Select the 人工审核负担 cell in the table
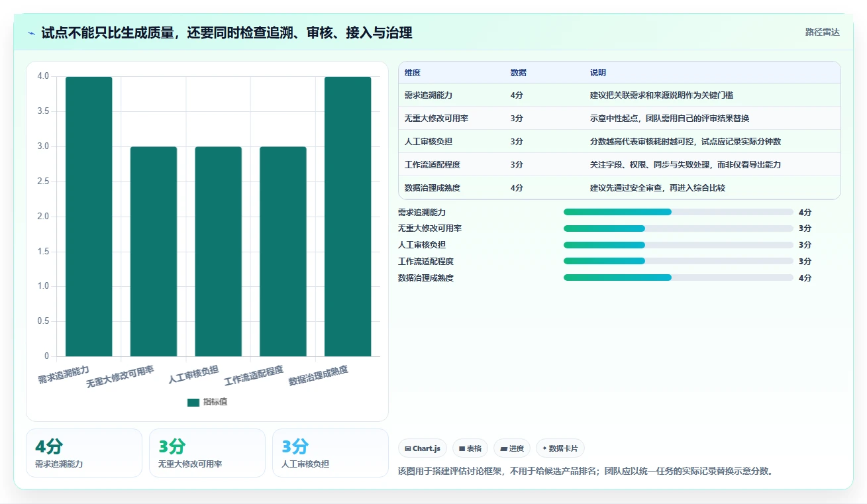Image resolution: width=867 pixels, height=504 pixels. pos(429,142)
